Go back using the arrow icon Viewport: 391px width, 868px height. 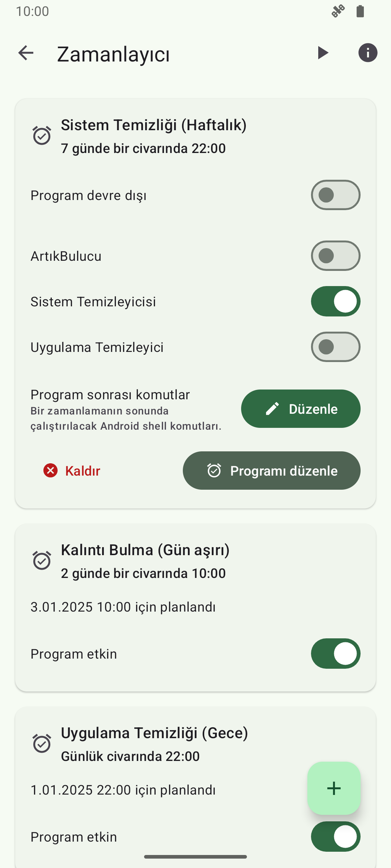[26, 53]
